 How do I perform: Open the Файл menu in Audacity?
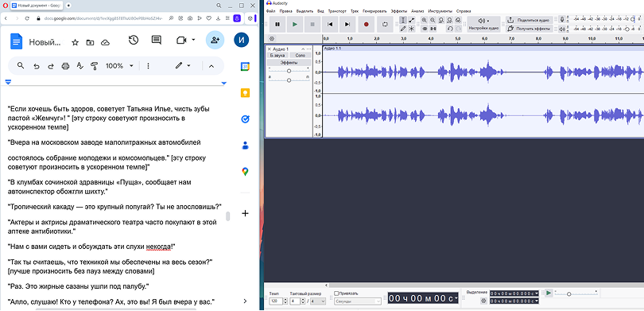[x=270, y=11]
